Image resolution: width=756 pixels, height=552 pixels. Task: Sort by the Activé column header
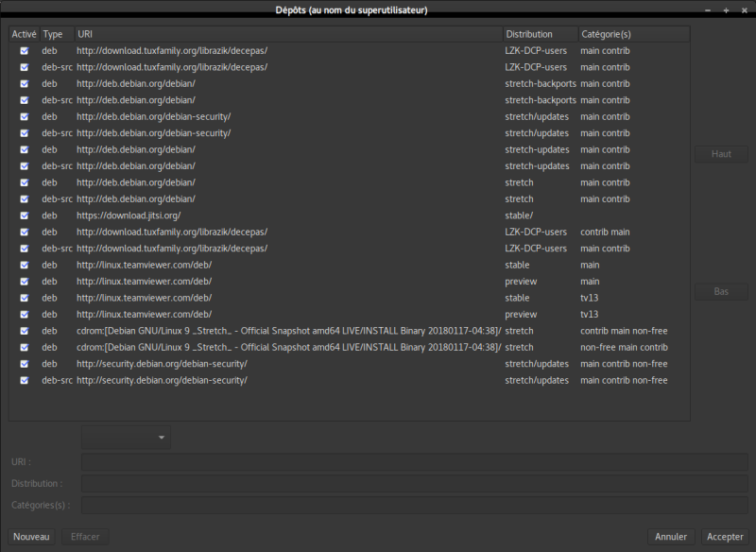(x=25, y=34)
